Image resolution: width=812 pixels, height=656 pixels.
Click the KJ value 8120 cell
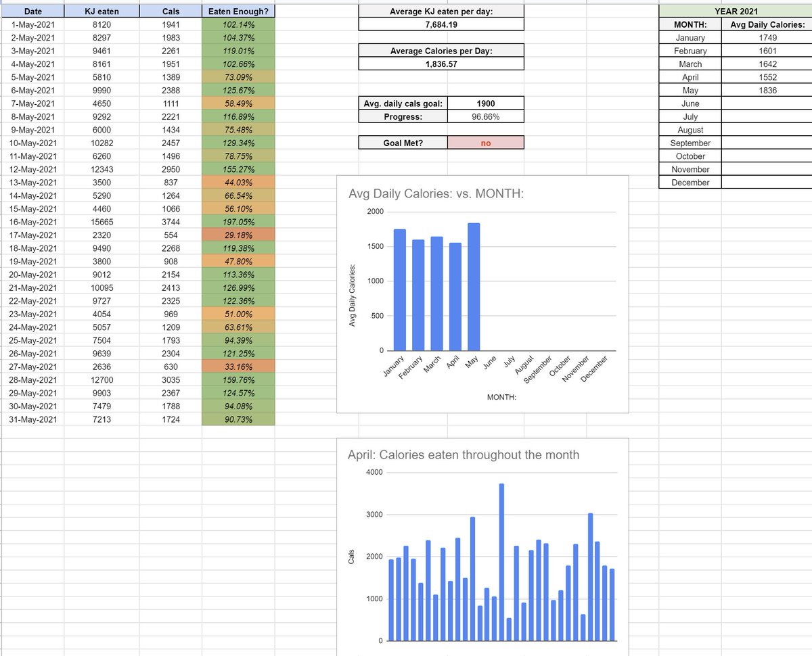(x=101, y=24)
